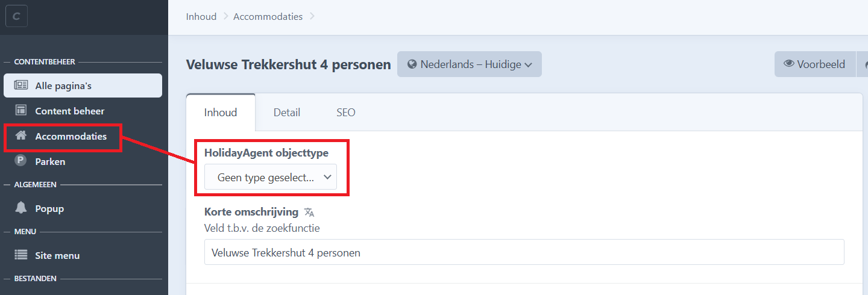This screenshot has height=295, width=868.
Task: Click into the Korte omschrijving text field
Action: point(524,253)
